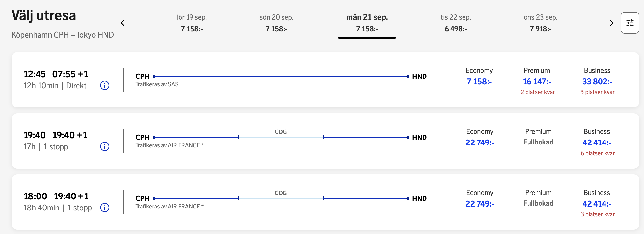Choose Business 42 414:- with 6 platser kvar
The width and height of the screenshot is (644, 234).
pos(597,142)
